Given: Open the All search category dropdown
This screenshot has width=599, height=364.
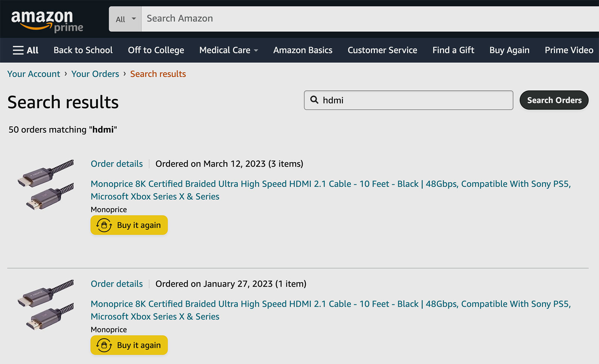Looking at the screenshot, I should tap(125, 19).
